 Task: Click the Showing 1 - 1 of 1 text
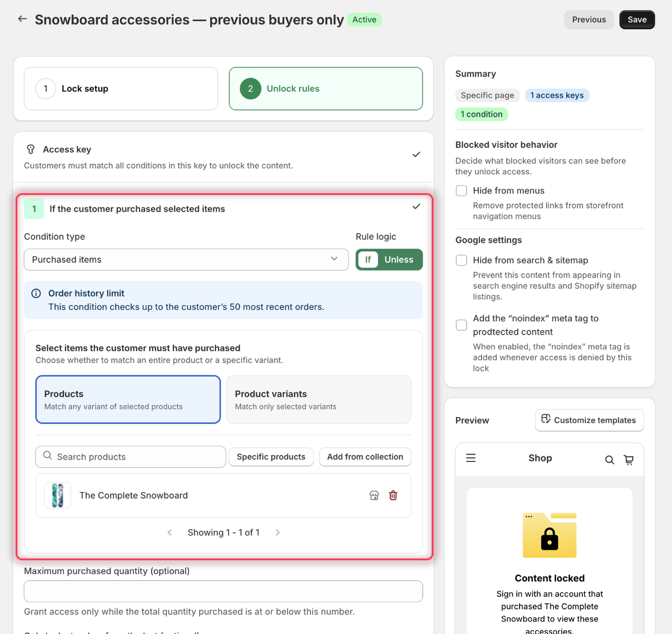[224, 533]
